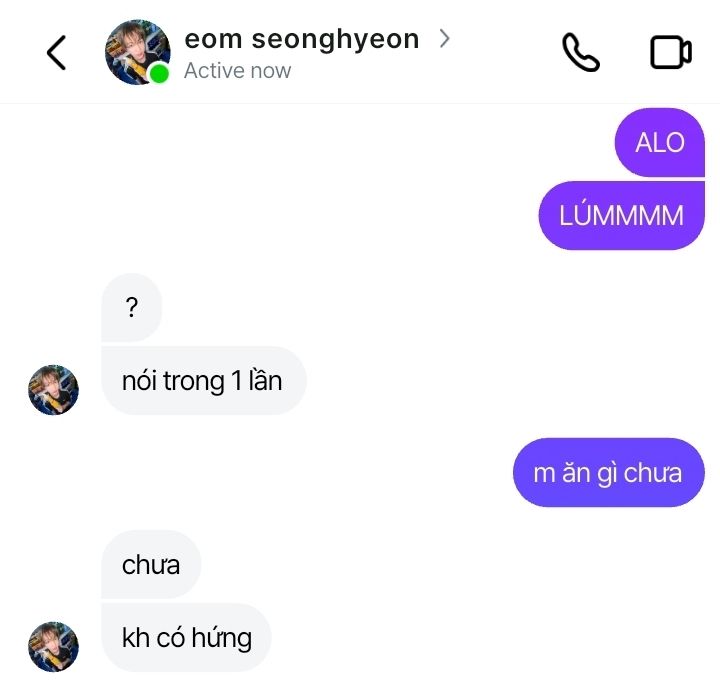
Task: Select the nói trong 1 lần message
Action: [203, 381]
